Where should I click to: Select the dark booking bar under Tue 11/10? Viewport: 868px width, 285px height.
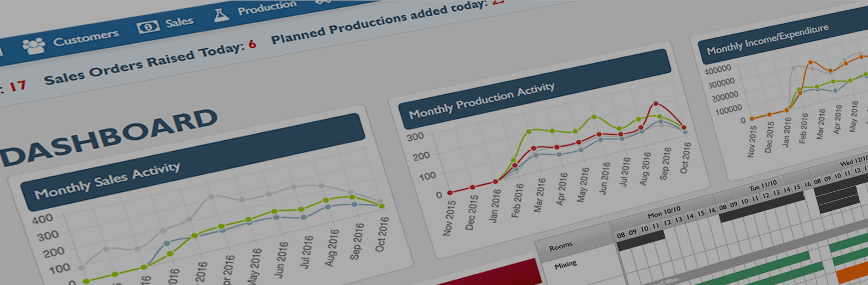click(762, 208)
